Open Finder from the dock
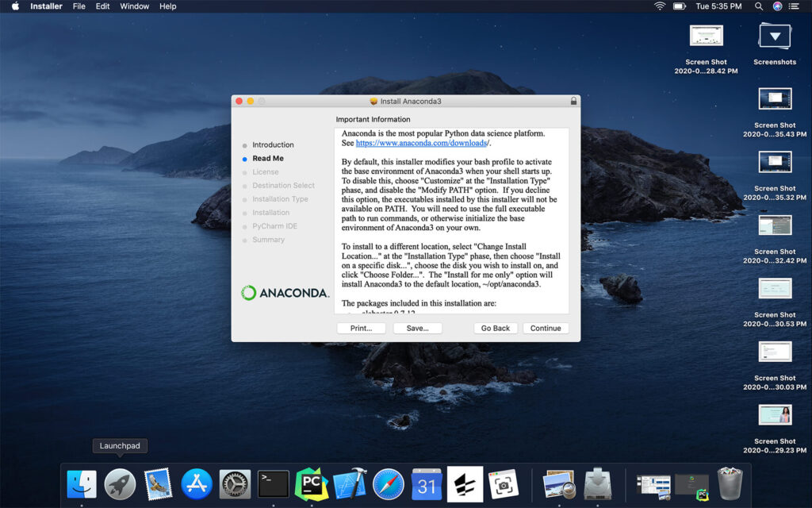This screenshot has height=508, width=812. coord(82,485)
